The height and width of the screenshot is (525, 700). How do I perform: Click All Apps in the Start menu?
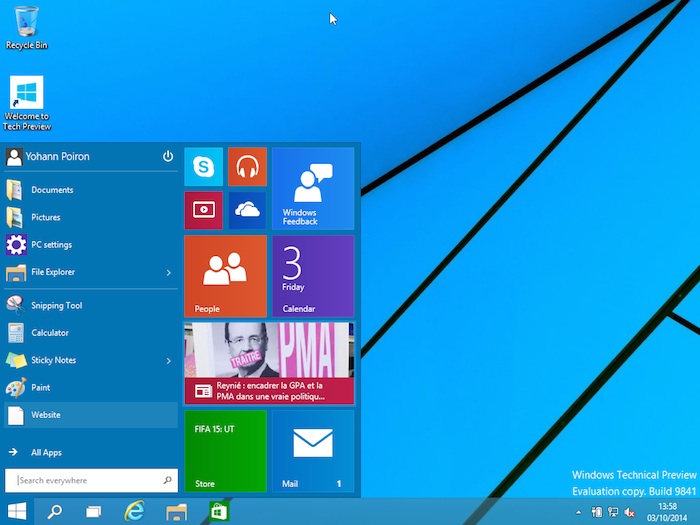coord(46,453)
